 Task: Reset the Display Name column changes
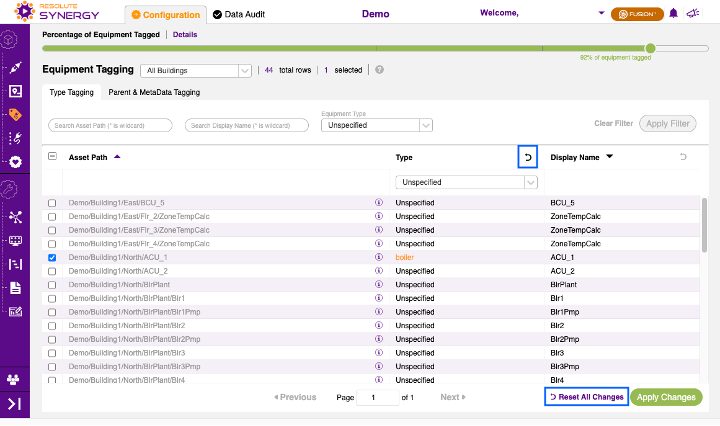pos(683,157)
